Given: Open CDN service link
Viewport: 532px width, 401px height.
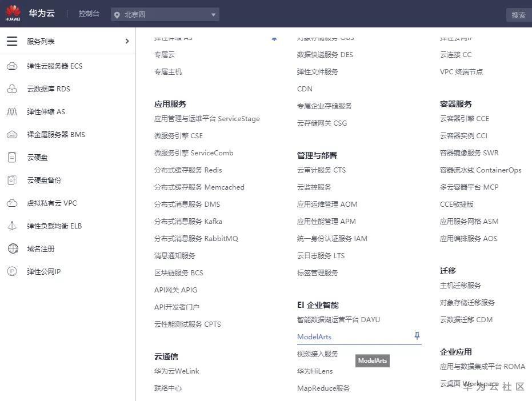Looking at the screenshot, I should point(305,89).
